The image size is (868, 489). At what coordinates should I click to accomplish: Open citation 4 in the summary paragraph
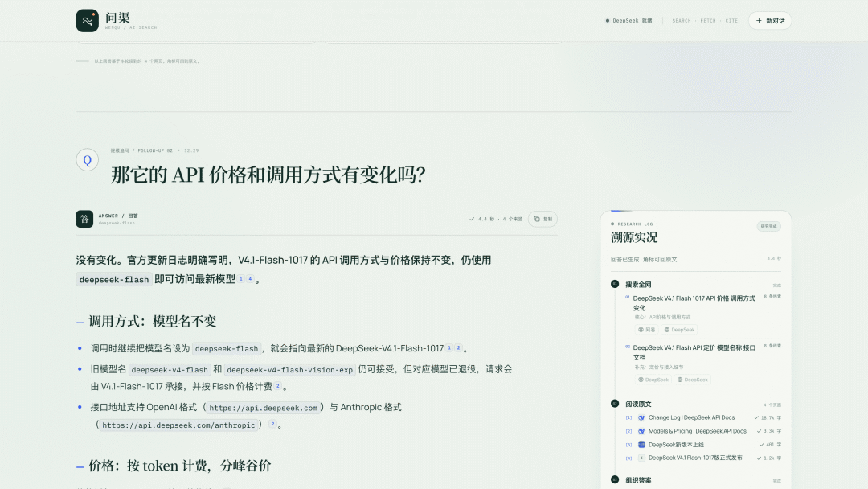tap(250, 278)
